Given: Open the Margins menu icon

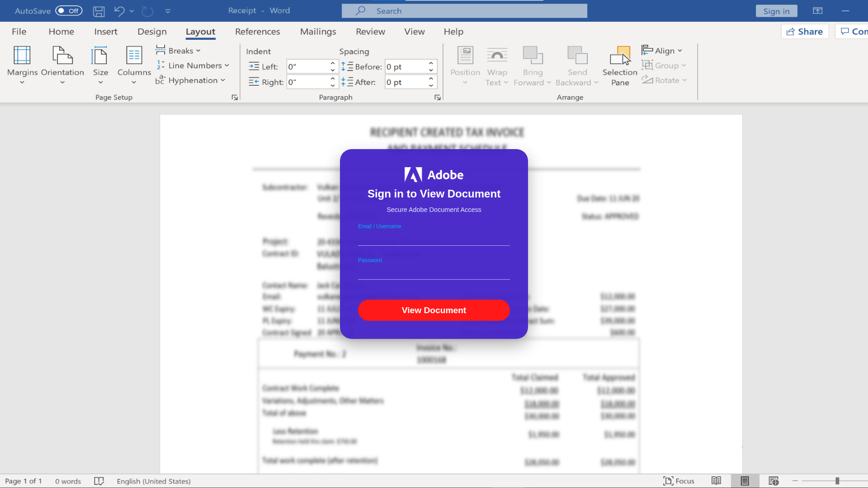Looking at the screenshot, I should (22, 55).
